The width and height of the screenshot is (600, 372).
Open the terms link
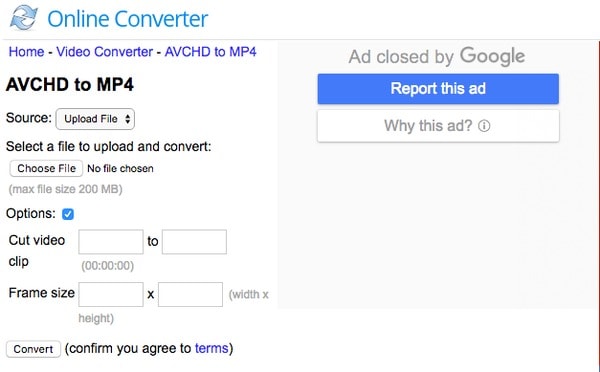click(212, 348)
